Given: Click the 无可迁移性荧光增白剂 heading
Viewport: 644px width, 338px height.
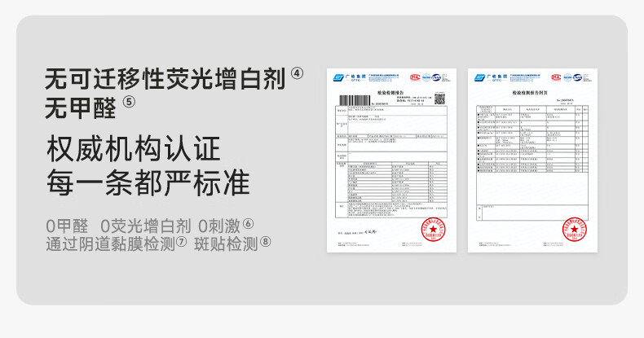Looking at the screenshot, I should point(165,79).
